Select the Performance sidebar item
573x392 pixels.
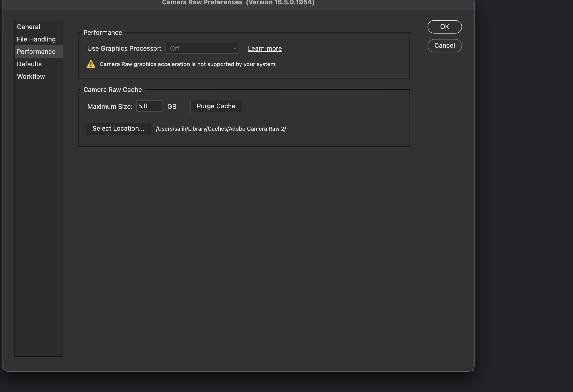coord(36,52)
